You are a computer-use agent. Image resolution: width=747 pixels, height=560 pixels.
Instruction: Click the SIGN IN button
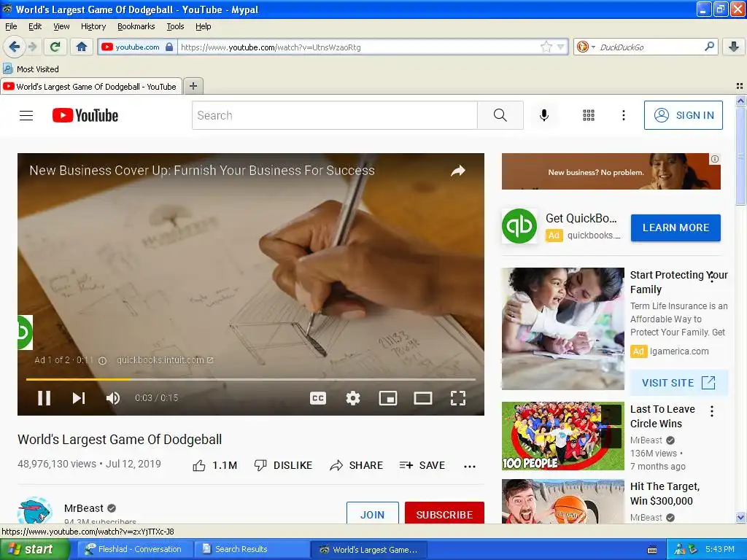pos(683,115)
